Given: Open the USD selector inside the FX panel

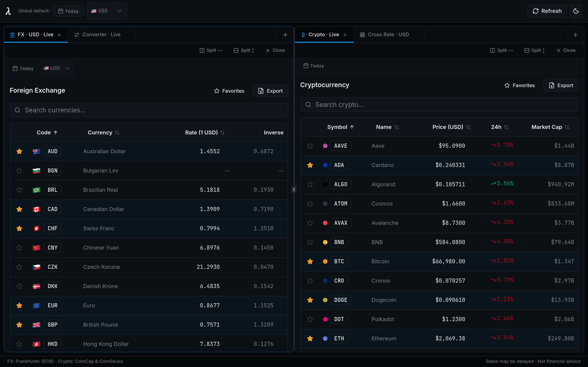Looking at the screenshot, I should (x=57, y=68).
